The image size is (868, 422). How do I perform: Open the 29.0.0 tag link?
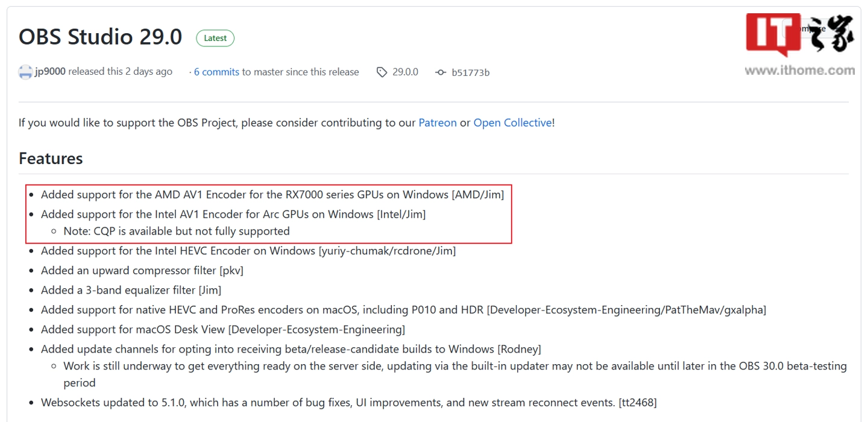[x=405, y=72]
